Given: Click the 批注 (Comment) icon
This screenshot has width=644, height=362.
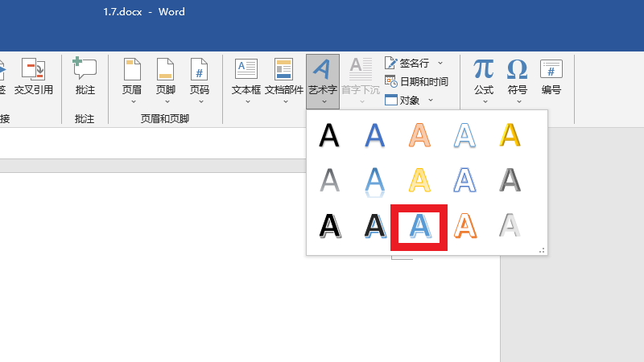Looking at the screenshot, I should pyautogui.click(x=85, y=77).
